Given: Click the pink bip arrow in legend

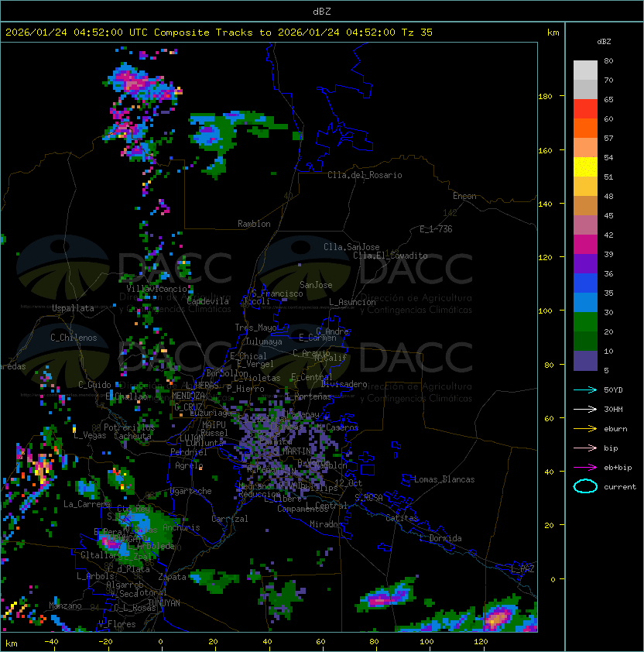Looking at the screenshot, I should click(585, 448).
